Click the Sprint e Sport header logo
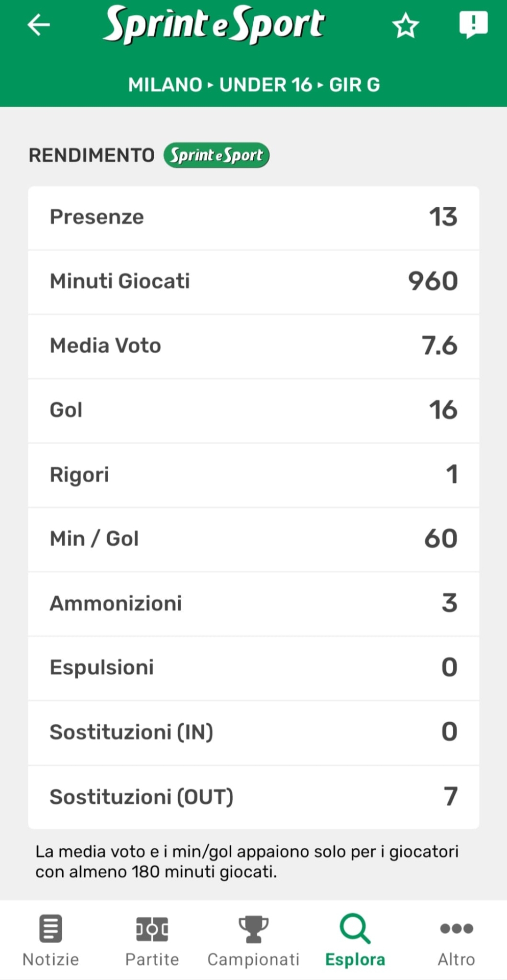The height and width of the screenshot is (980, 507). pyautogui.click(x=214, y=24)
